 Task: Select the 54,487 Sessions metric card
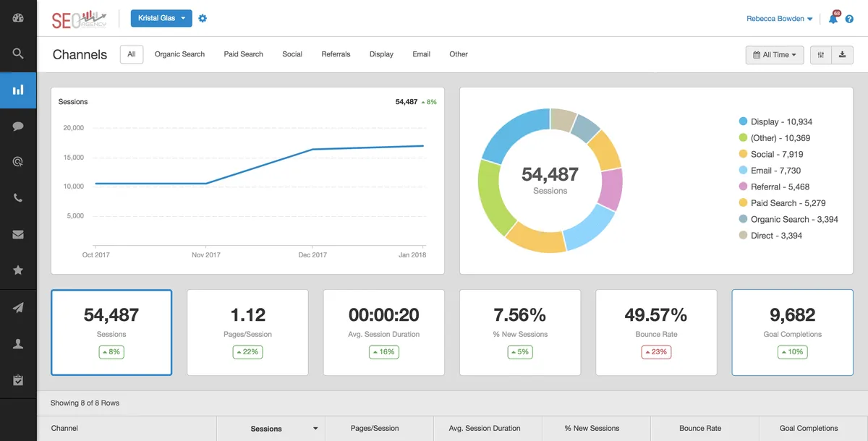tap(111, 333)
